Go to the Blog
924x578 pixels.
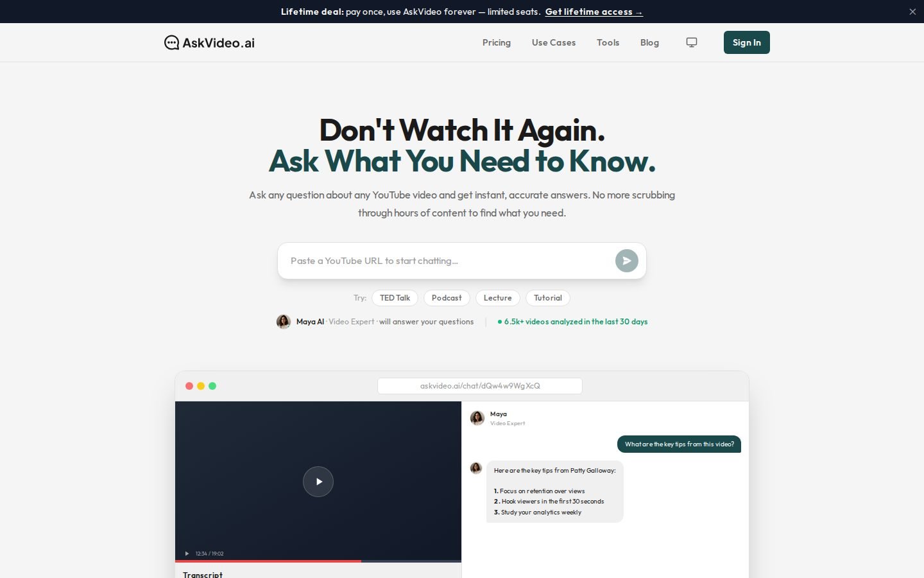(x=649, y=42)
